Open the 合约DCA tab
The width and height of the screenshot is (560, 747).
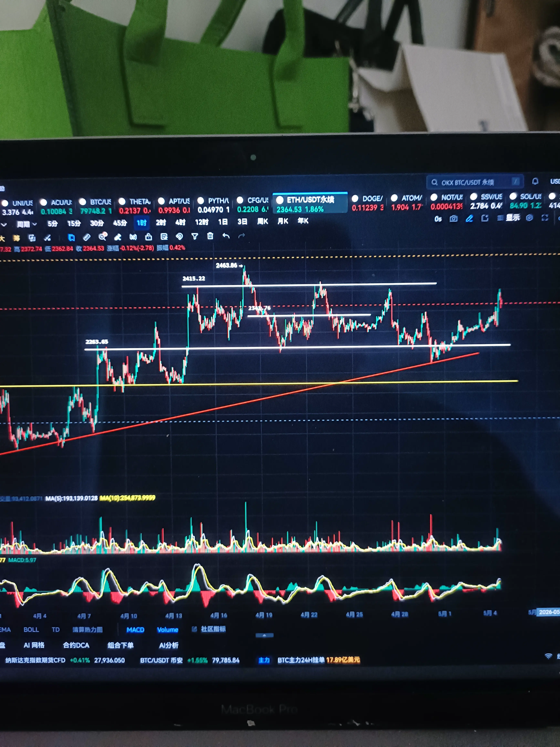(x=76, y=645)
